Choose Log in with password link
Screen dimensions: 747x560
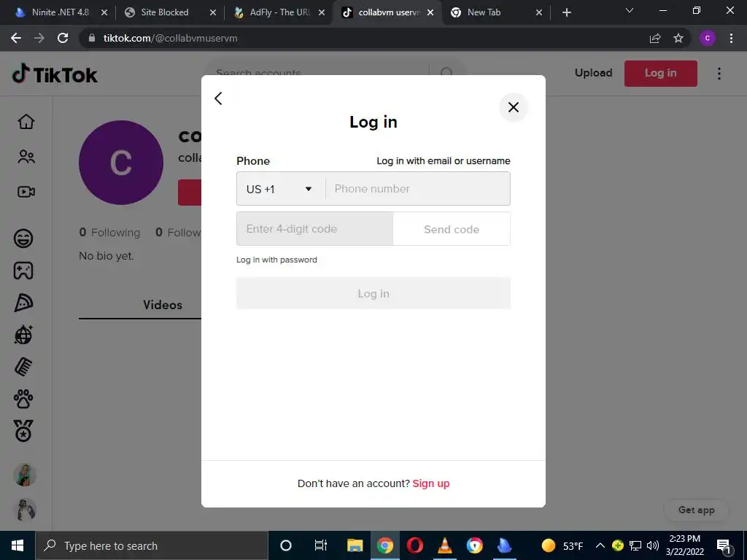[x=276, y=260]
